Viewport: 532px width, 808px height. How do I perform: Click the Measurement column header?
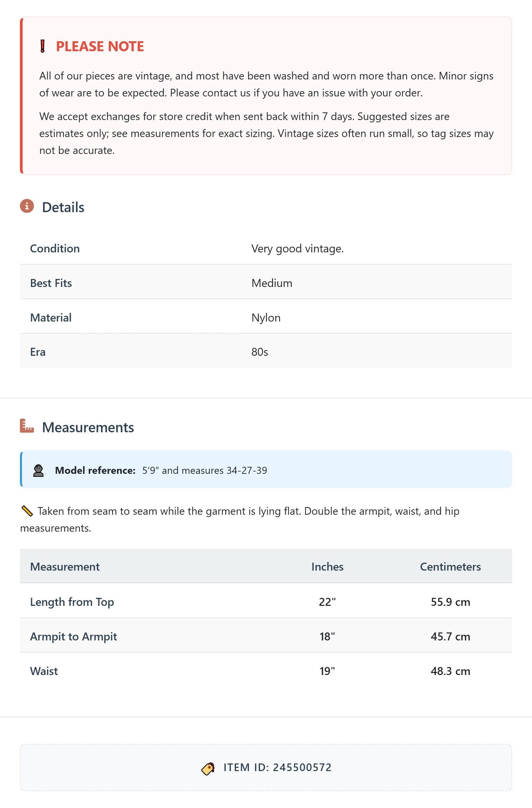pyautogui.click(x=65, y=567)
